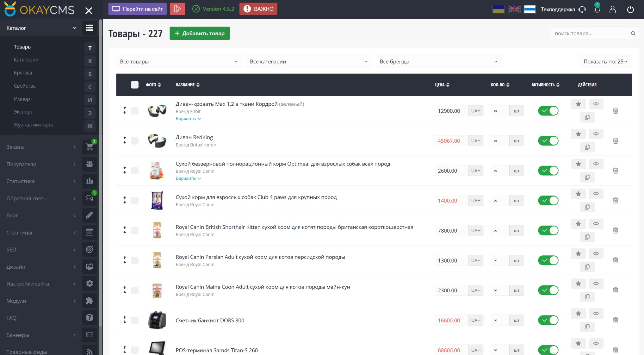Screen dimensions: 644x355
Task: Open the design monitor icon
Action: [90, 266]
